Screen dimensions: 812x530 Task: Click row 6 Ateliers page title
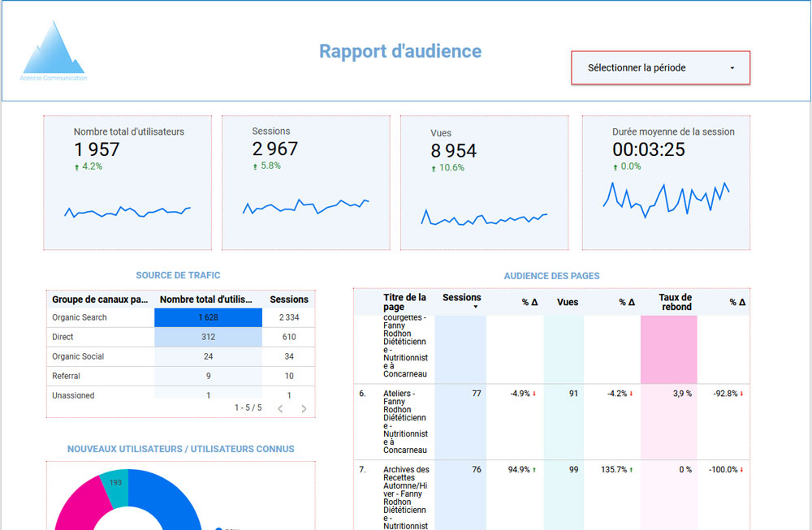(x=405, y=422)
